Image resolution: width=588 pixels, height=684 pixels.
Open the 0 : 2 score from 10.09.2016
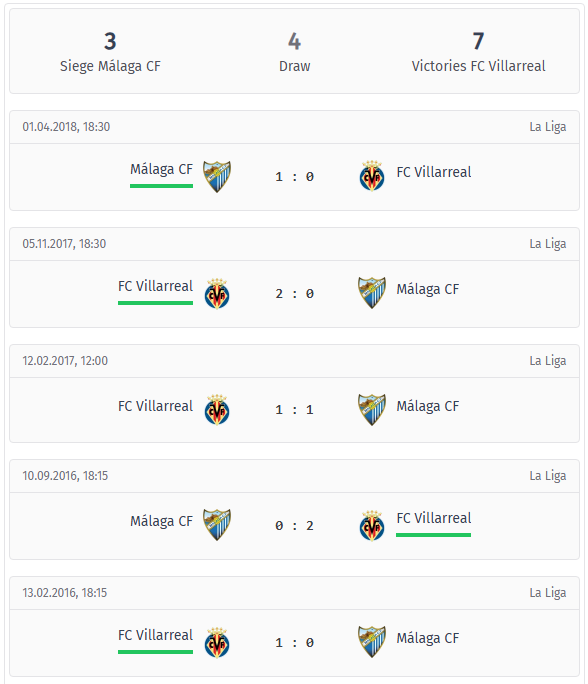pyautogui.click(x=294, y=526)
